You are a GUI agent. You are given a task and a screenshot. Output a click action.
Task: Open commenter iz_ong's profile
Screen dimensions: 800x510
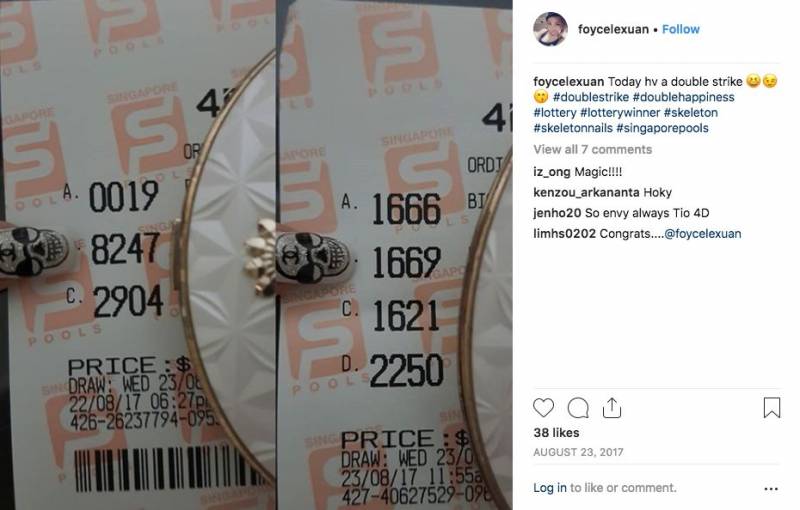coord(552,172)
